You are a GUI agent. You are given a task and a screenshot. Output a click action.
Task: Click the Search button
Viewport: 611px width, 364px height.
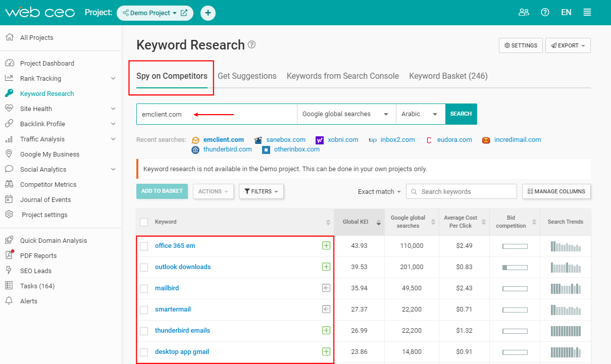[461, 114]
